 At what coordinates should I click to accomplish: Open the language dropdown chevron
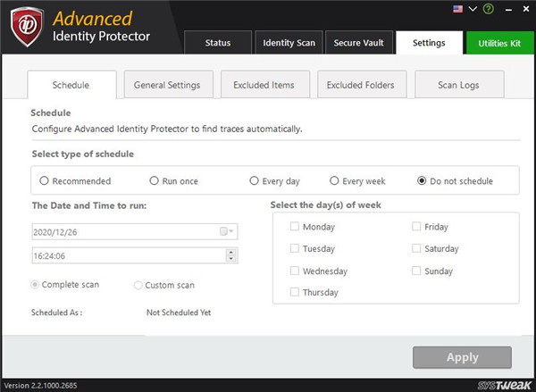(x=473, y=9)
